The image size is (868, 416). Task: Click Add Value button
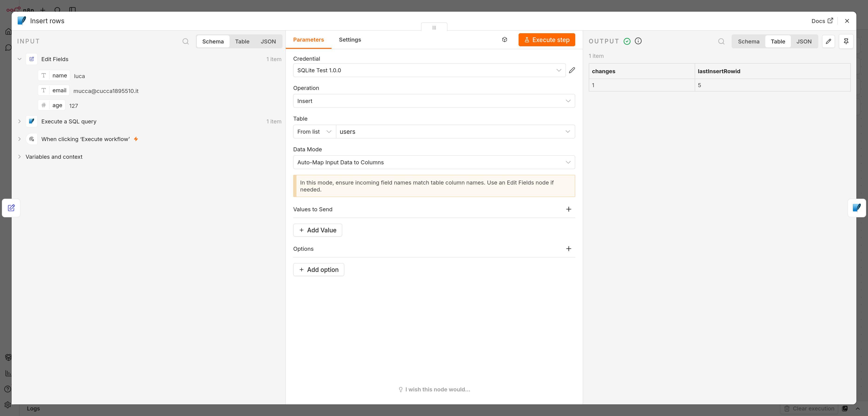coord(317,230)
